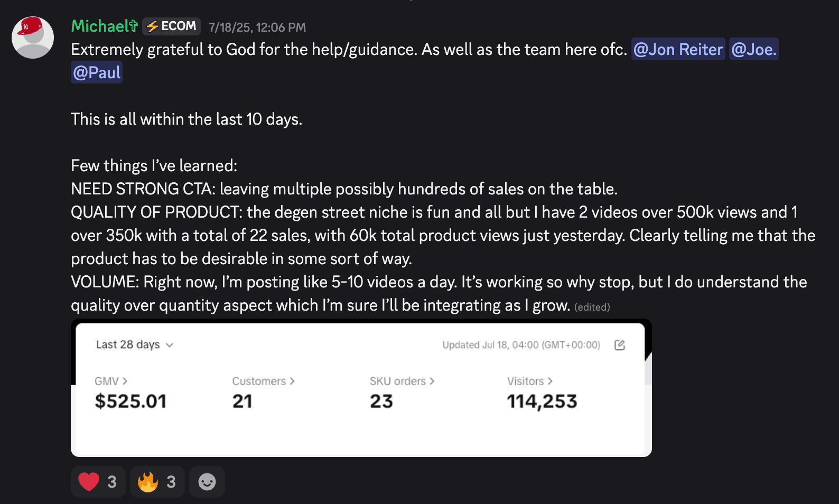Expand the Customers metric details
The width and height of the screenshot is (839, 504).
point(263,381)
